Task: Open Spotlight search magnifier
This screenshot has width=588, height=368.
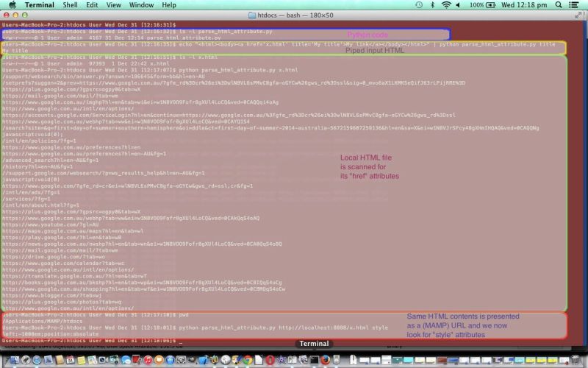Action: pos(559,5)
